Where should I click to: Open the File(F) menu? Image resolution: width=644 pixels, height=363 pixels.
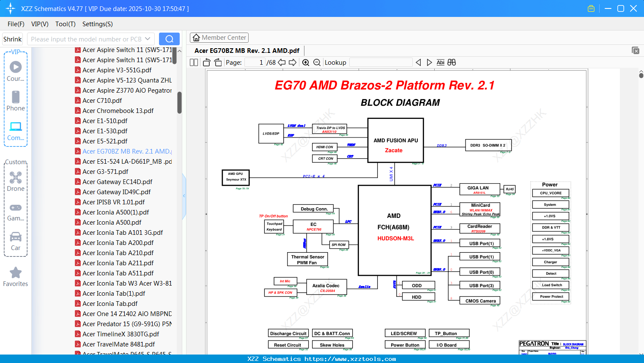[x=16, y=24]
